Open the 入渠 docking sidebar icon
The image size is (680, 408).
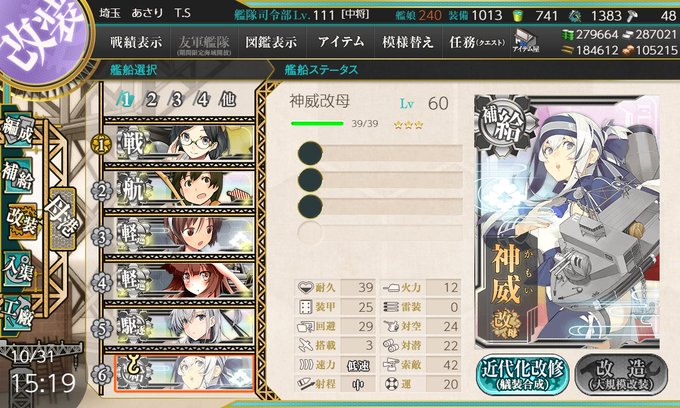18,270
